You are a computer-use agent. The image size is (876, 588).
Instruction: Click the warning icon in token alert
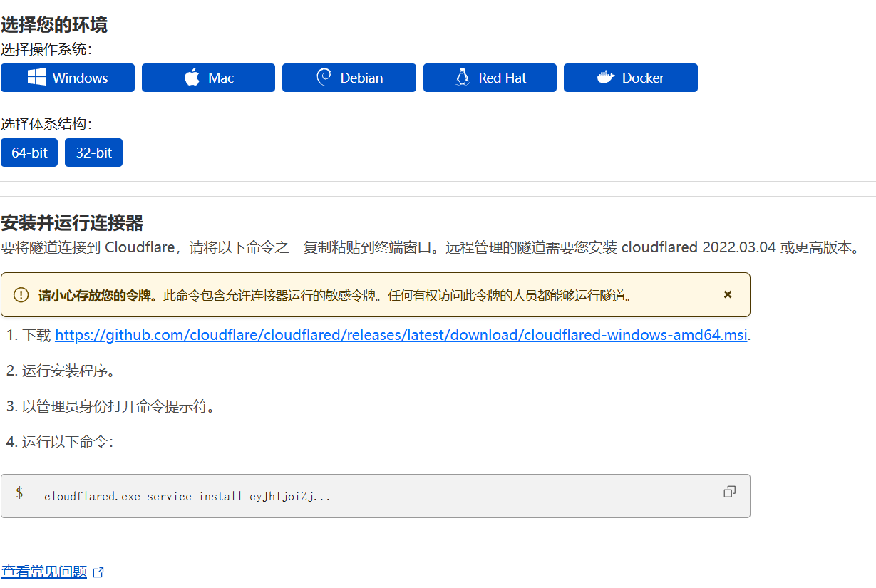21,295
